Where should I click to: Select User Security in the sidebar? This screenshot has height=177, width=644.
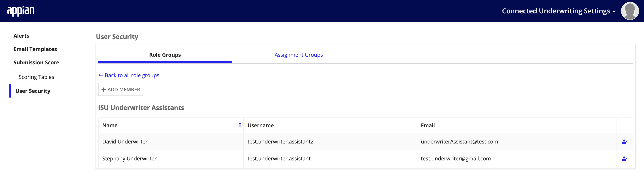pos(33,91)
